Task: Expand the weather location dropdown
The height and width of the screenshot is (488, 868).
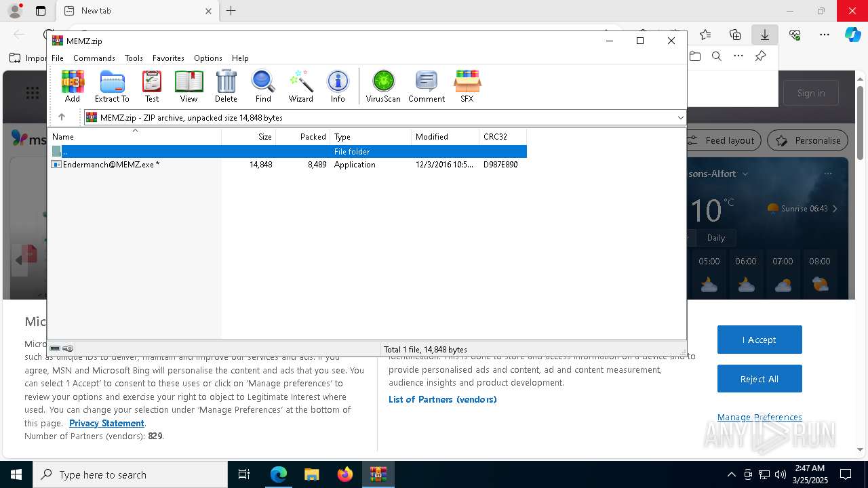Action: coord(745,174)
